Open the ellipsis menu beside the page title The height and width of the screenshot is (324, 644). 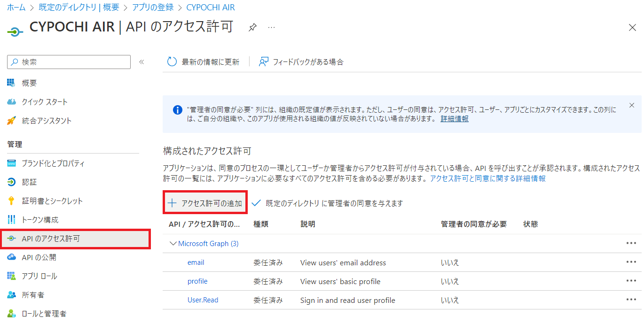coord(271,27)
